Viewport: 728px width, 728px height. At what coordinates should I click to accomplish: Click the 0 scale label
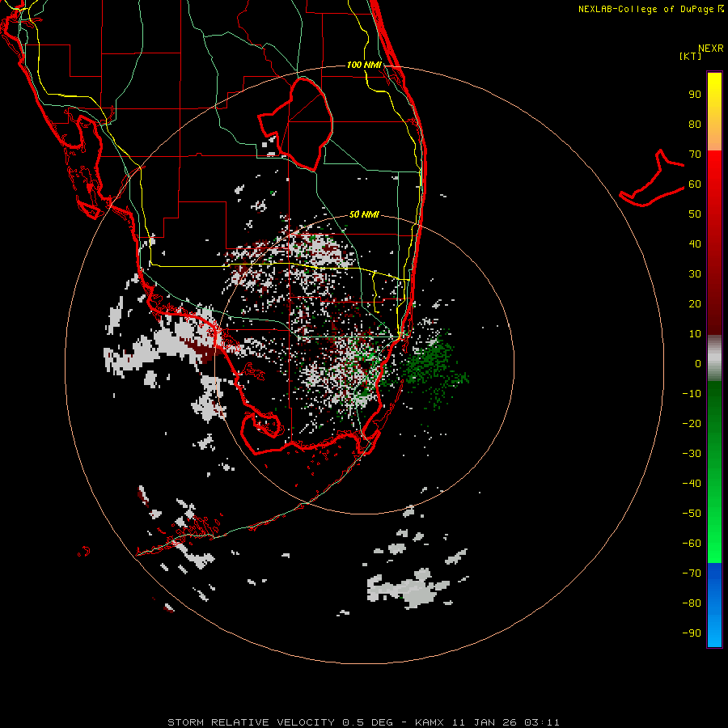[x=698, y=363]
